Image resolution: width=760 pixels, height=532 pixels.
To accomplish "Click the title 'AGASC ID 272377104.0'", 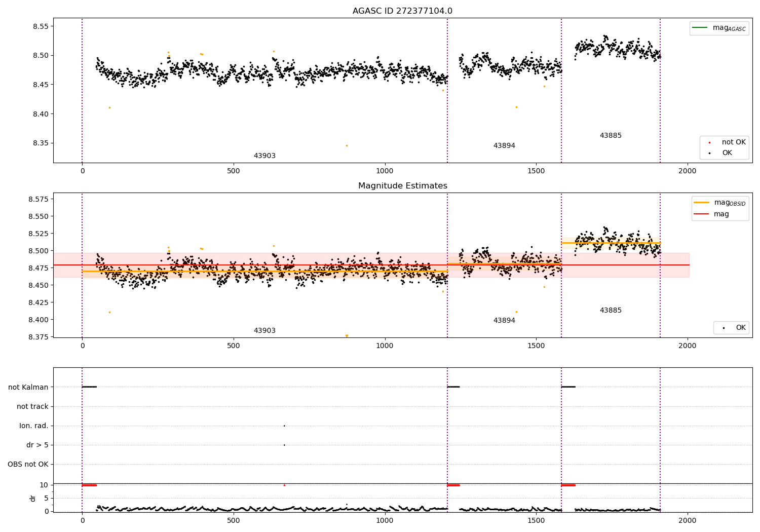I will 402,11.
